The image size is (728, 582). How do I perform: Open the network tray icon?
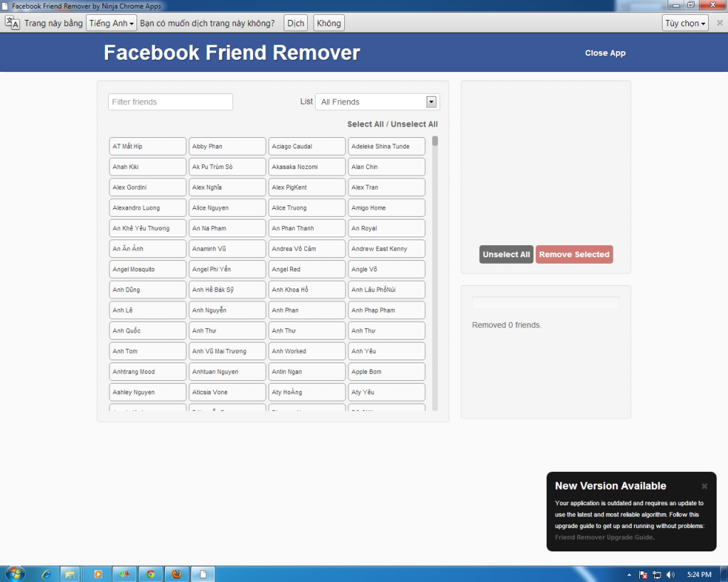(657, 575)
